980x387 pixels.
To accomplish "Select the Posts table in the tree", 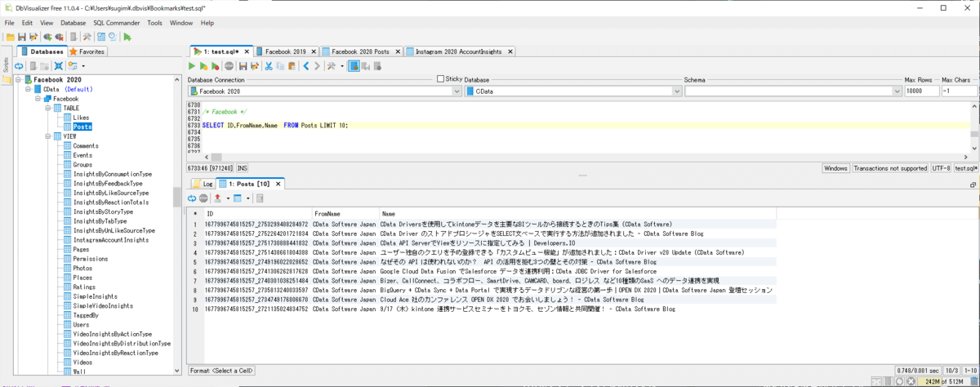I will coord(82,127).
